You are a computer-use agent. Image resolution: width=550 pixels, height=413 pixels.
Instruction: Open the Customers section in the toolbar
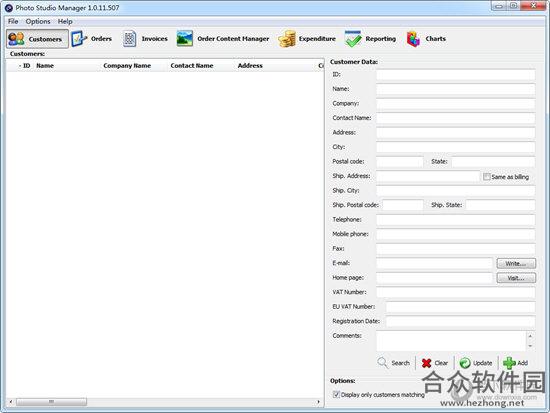[37, 39]
